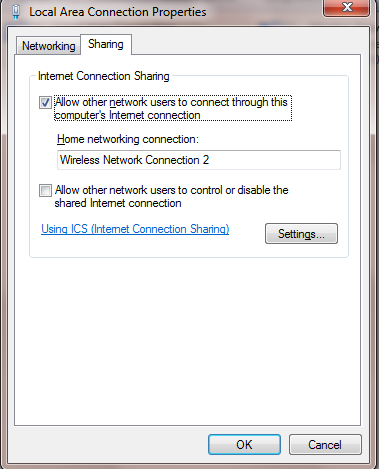Click the 'Home networking connection:' label

click(128, 139)
